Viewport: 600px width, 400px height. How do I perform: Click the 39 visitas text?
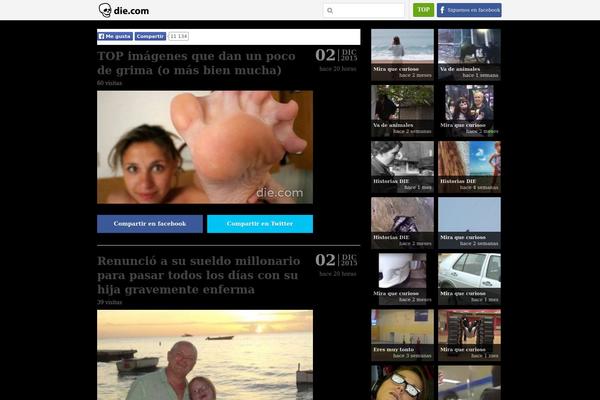click(x=109, y=302)
